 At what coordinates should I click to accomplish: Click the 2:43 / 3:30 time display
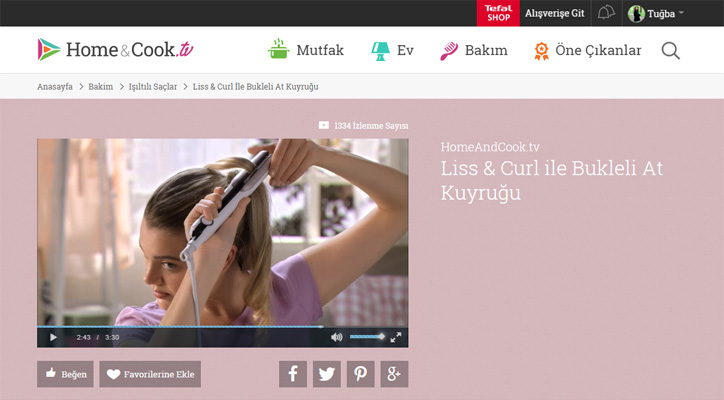click(x=98, y=337)
